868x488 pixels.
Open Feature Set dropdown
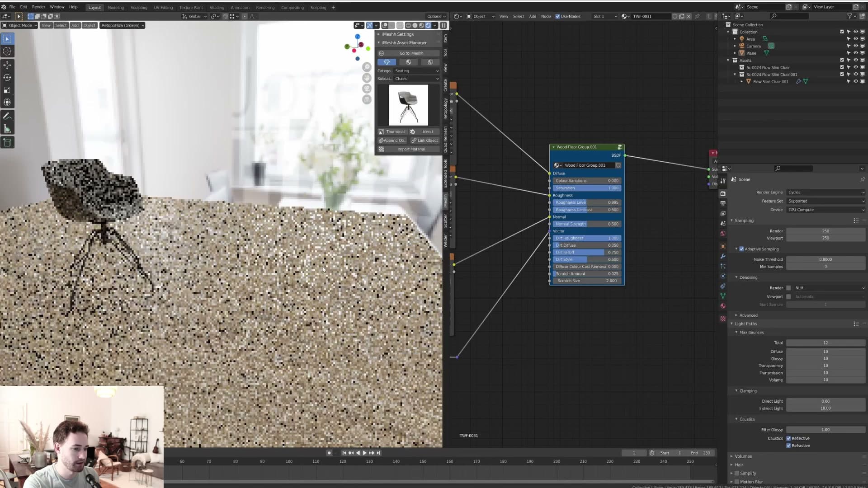826,201
